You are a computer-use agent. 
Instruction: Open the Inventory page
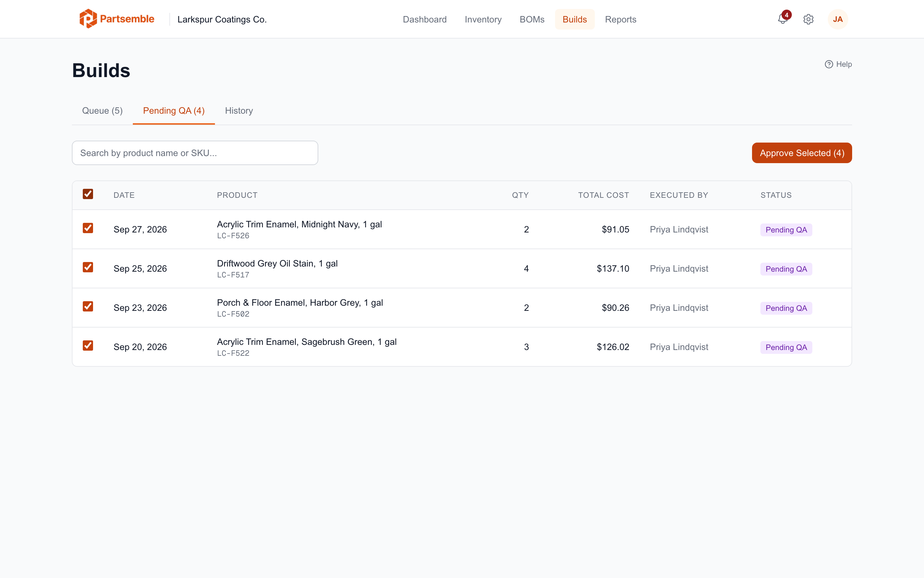(x=483, y=19)
